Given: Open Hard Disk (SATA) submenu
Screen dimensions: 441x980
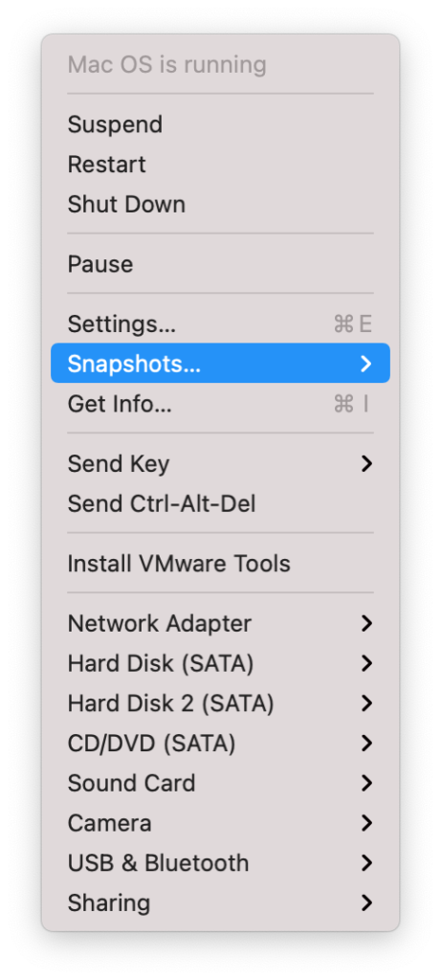Looking at the screenshot, I should point(220,663).
